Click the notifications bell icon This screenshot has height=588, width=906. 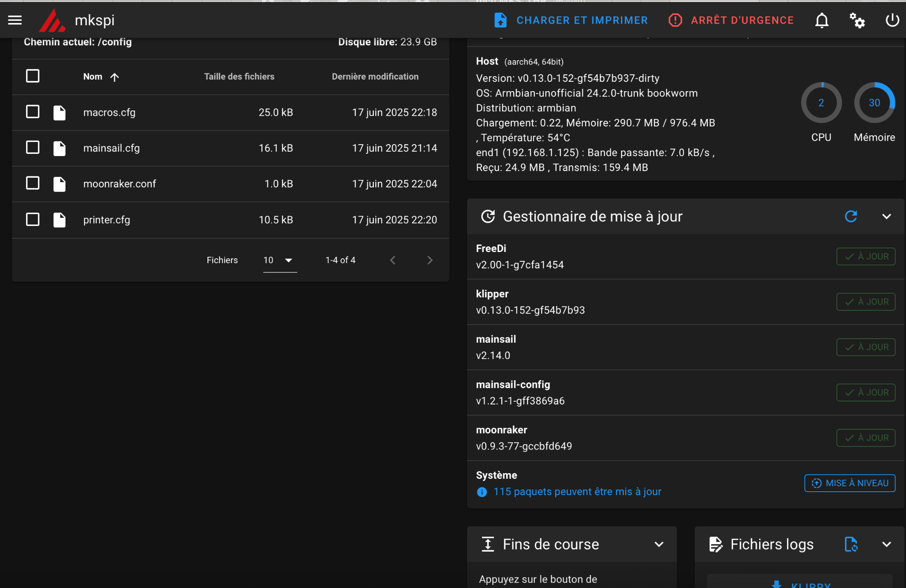(822, 20)
